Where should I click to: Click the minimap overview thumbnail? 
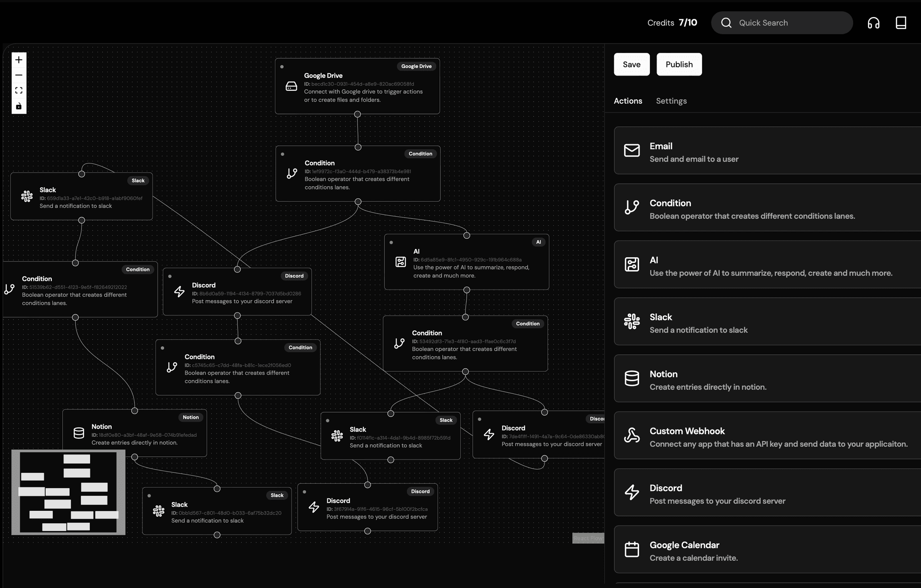click(68, 492)
